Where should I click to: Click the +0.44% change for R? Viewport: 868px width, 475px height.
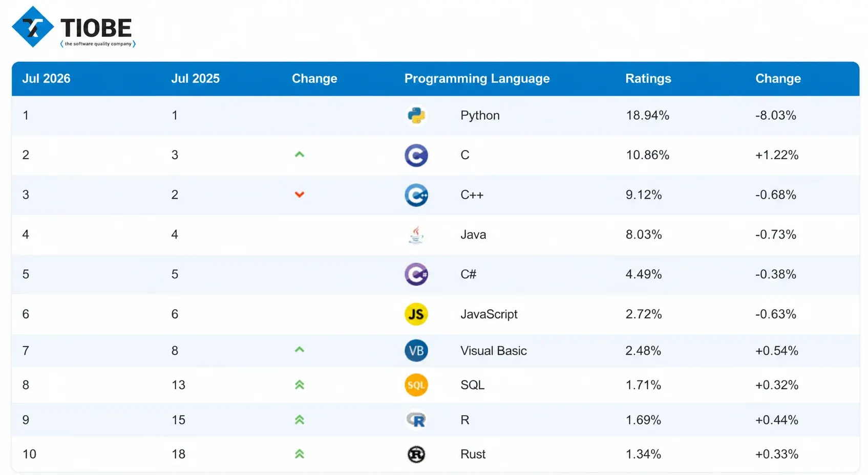(776, 420)
